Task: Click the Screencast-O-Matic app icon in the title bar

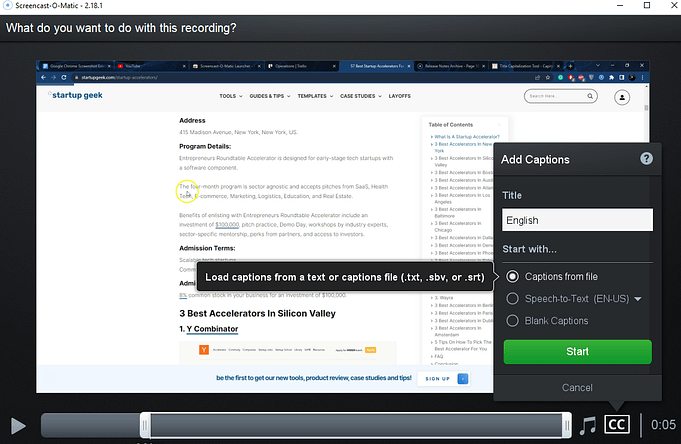Action: coord(7,5)
